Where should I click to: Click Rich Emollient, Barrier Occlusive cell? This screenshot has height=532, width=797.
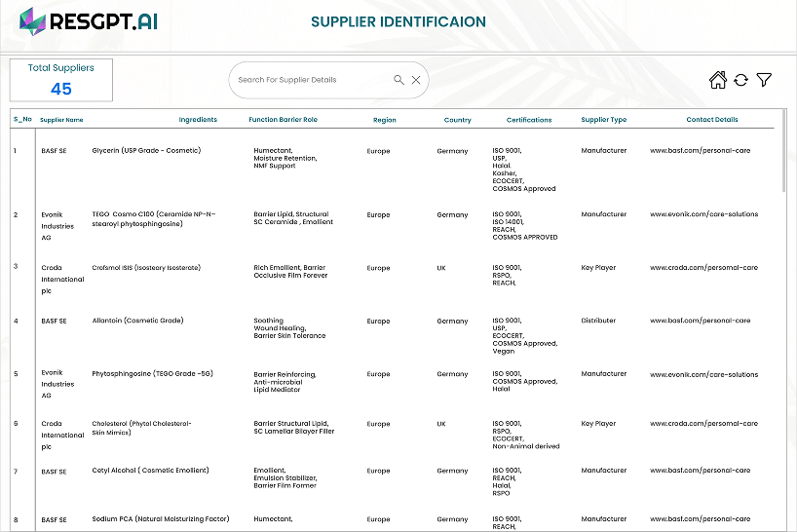[290, 271]
